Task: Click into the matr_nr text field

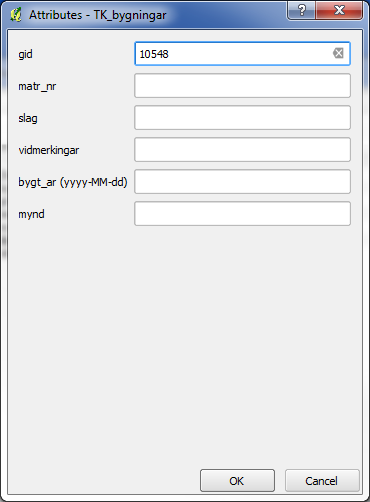Action: 242,86
